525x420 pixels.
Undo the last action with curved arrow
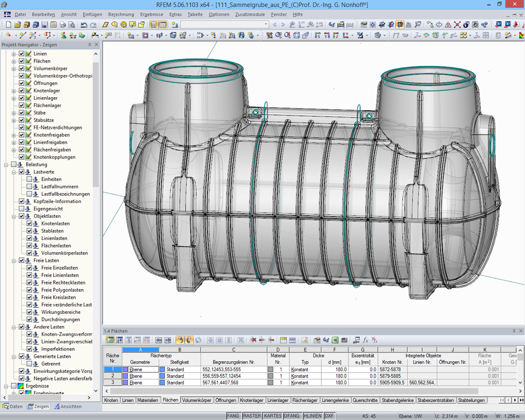[x=83, y=25]
